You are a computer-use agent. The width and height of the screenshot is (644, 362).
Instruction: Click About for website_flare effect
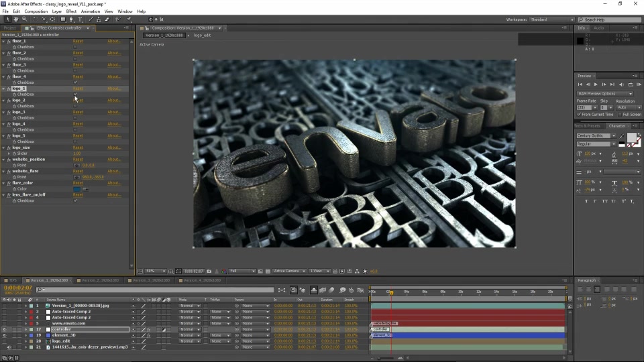(x=114, y=171)
